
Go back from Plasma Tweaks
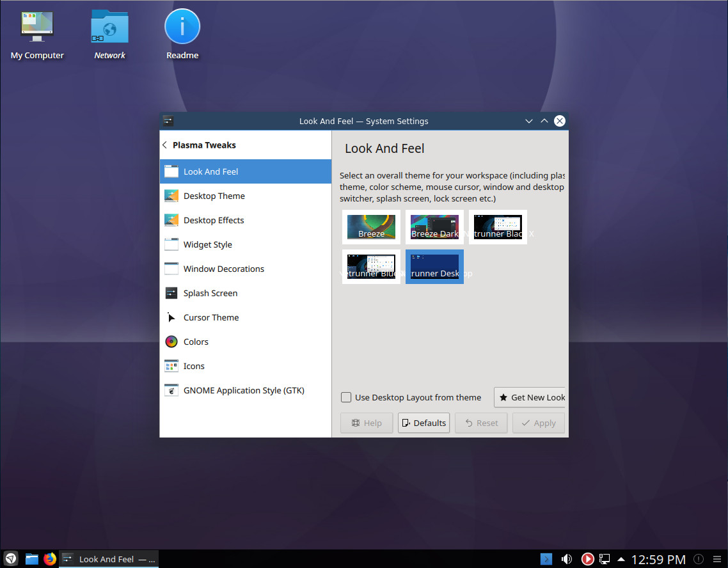point(165,145)
